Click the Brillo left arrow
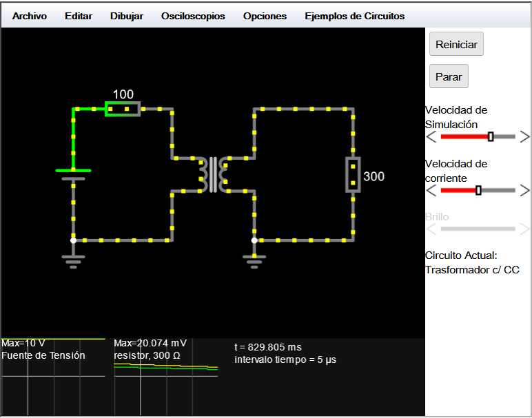This screenshot has width=532, height=418. tap(431, 229)
